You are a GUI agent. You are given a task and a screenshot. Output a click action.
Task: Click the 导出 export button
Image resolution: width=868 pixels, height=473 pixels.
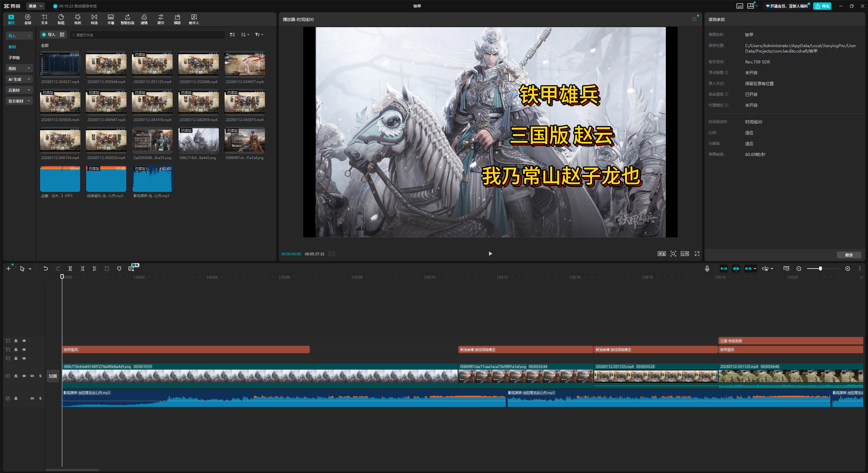tap(822, 6)
